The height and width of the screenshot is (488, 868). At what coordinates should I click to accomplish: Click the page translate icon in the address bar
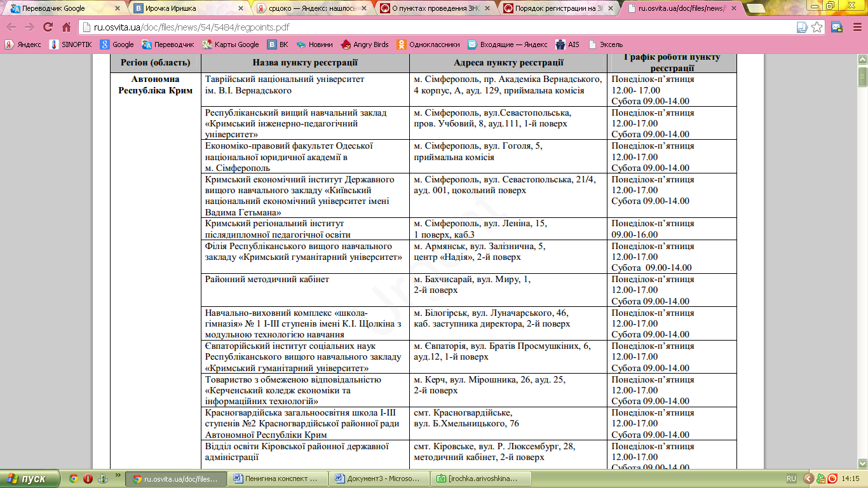click(x=802, y=27)
